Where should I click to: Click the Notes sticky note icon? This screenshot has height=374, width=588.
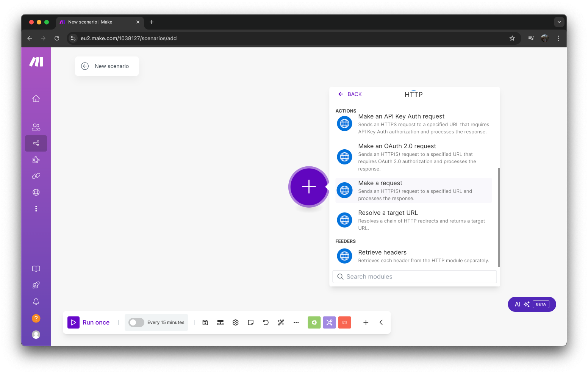(x=251, y=322)
